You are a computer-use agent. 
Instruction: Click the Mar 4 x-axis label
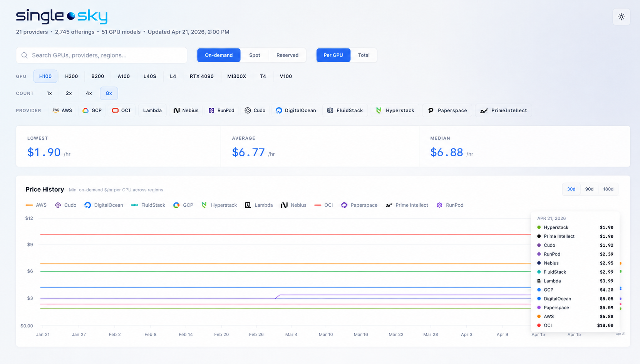[291, 334]
